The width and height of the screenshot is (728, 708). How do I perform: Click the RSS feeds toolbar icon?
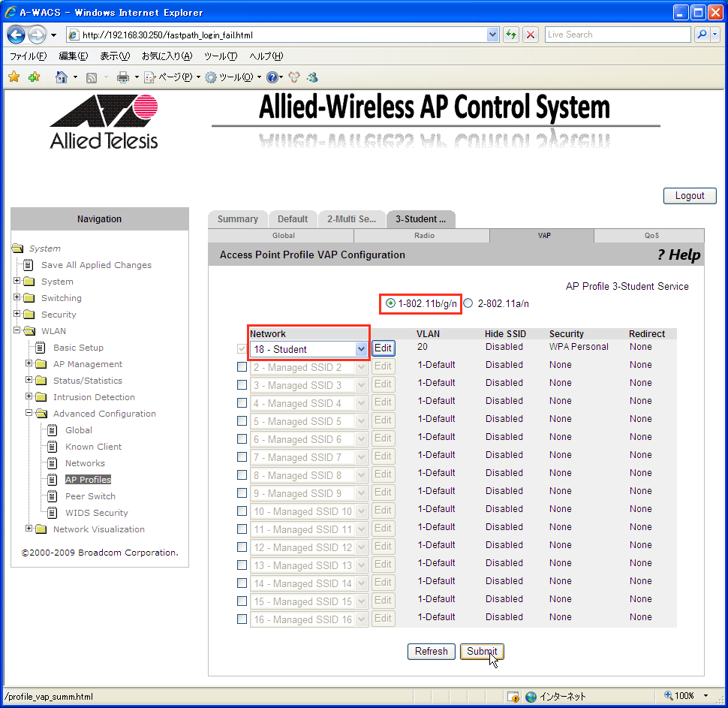click(92, 77)
